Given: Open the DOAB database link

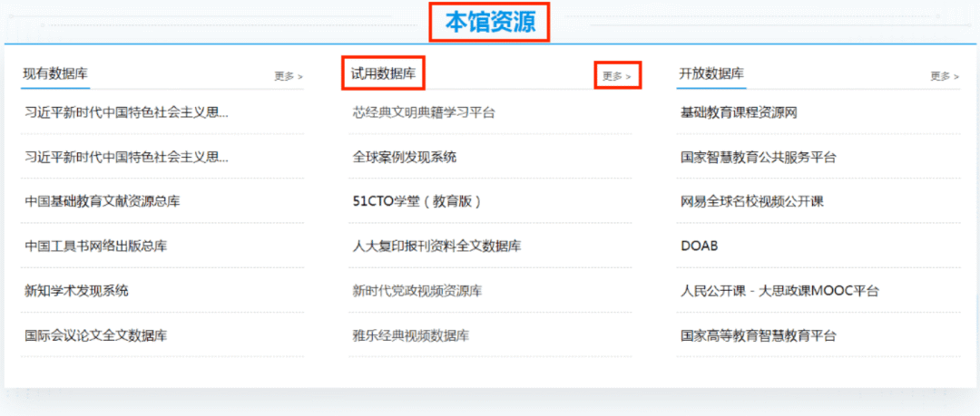Looking at the screenshot, I should pos(700,246).
